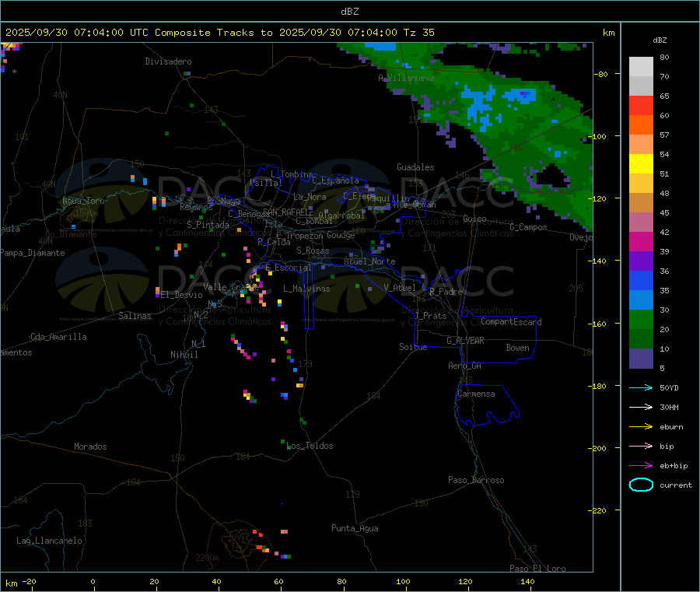Screen dimensions: 700x592
Task: Click the Nihuil map label
Action: pyautogui.click(x=184, y=355)
